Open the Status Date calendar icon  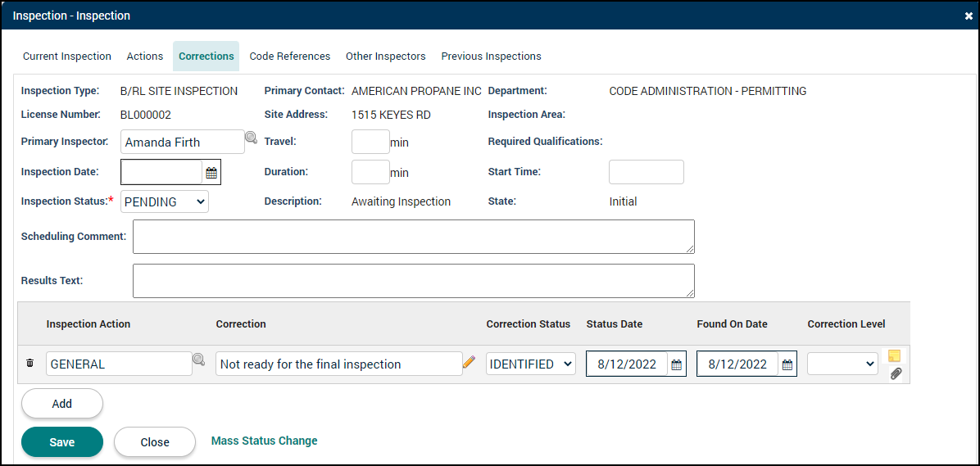pos(676,364)
